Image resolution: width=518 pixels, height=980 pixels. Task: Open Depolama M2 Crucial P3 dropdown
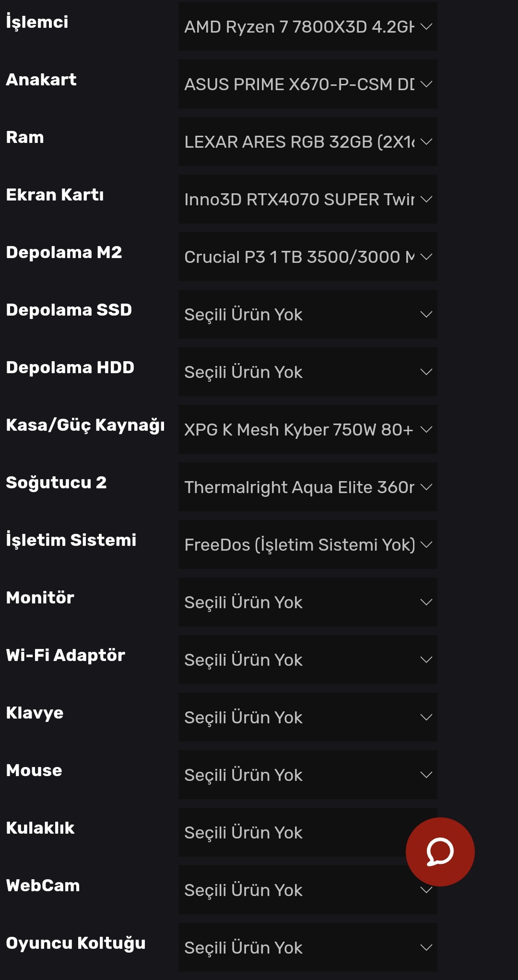307,257
